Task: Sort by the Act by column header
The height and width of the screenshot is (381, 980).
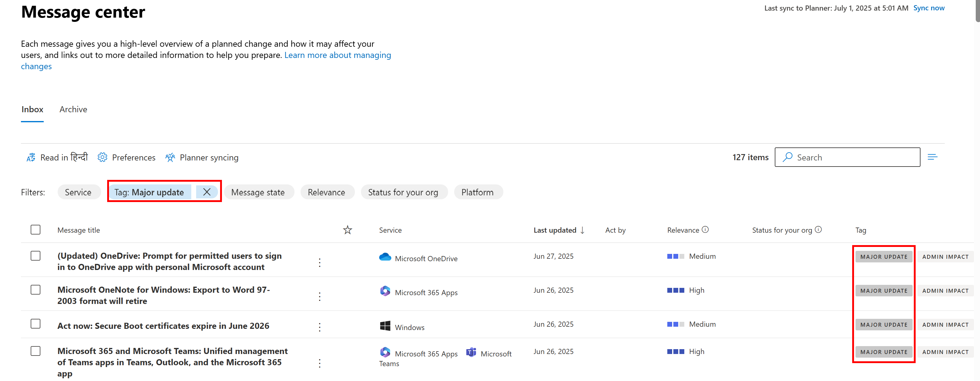Action: pos(615,230)
